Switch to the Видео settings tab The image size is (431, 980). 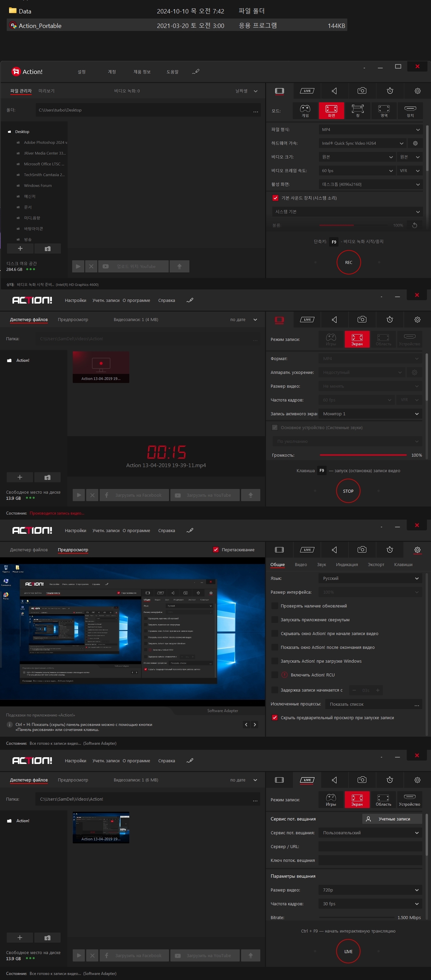pyautogui.click(x=301, y=565)
